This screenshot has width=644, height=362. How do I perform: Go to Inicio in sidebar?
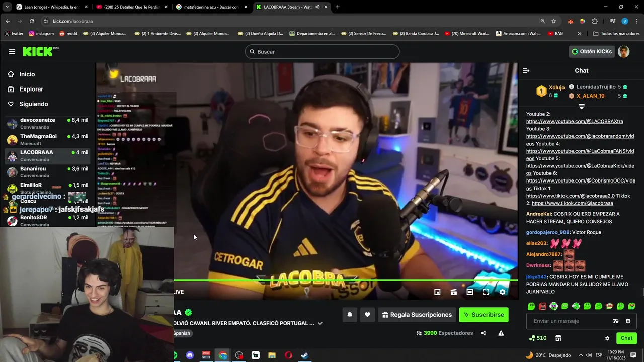click(27, 74)
